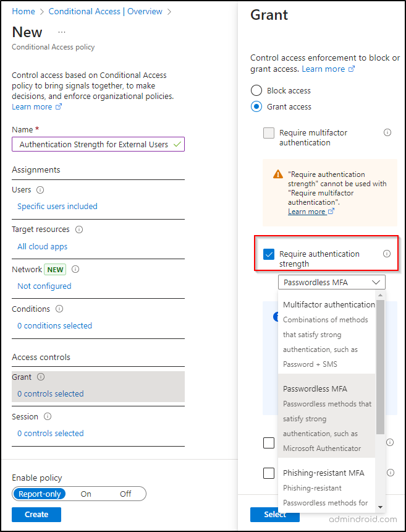Open Conditional Access Overview breadcrumb
This screenshot has height=532, width=406.
point(105,12)
